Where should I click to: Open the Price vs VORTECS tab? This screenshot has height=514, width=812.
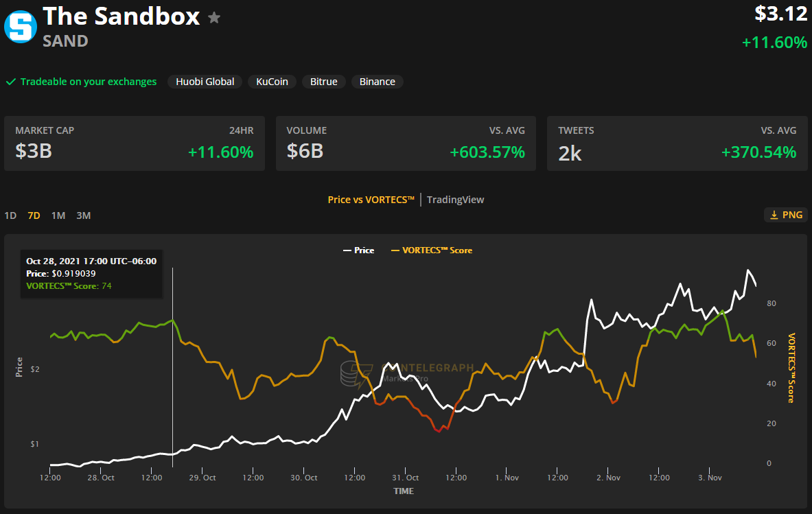(371, 200)
